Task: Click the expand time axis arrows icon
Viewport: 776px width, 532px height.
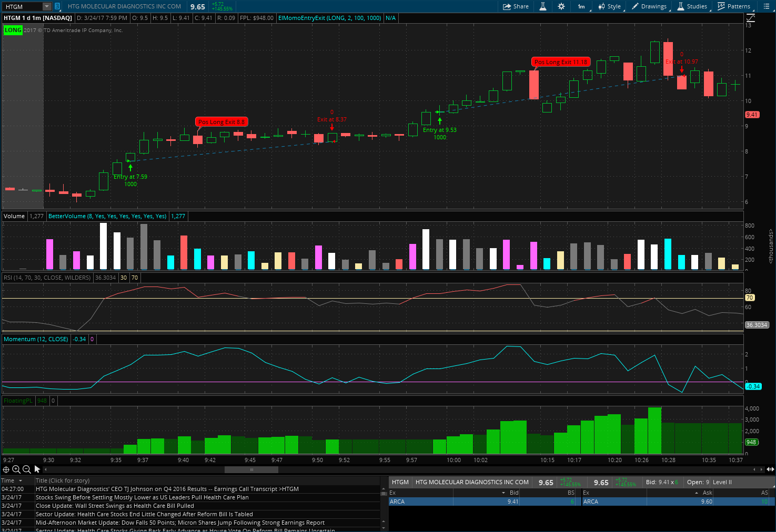Action: pos(770,469)
